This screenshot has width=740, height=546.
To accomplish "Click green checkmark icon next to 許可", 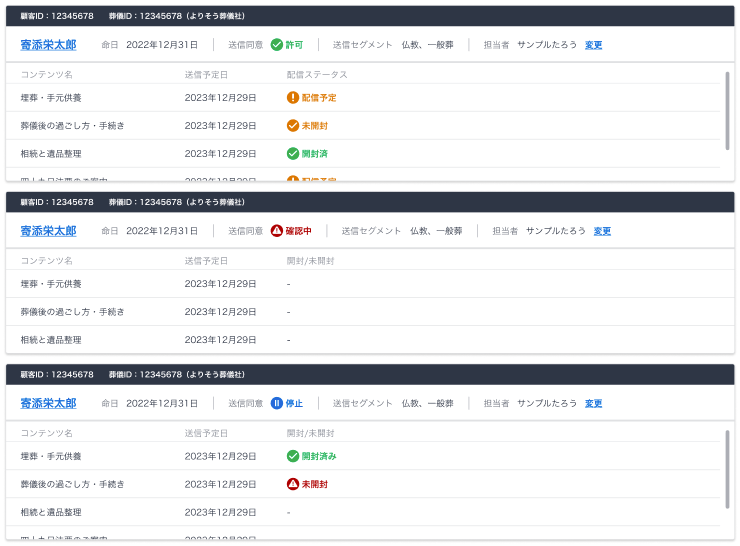I will (277, 45).
